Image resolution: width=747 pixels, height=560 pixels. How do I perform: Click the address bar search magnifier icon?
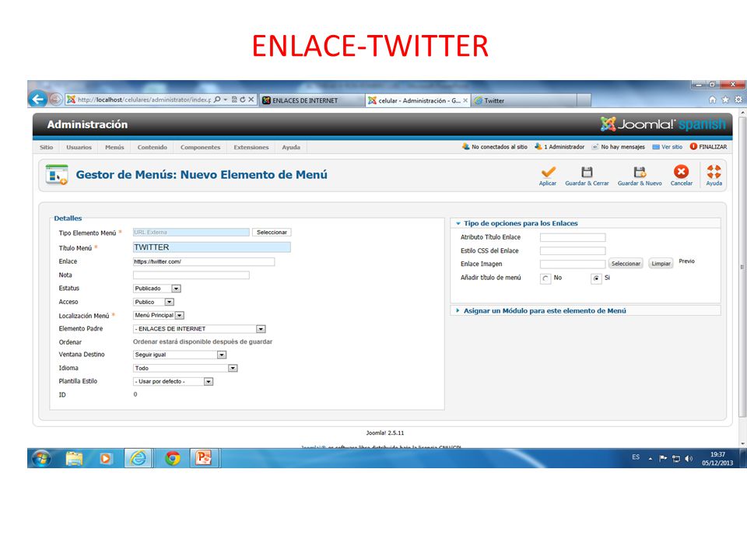(x=217, y=100)
